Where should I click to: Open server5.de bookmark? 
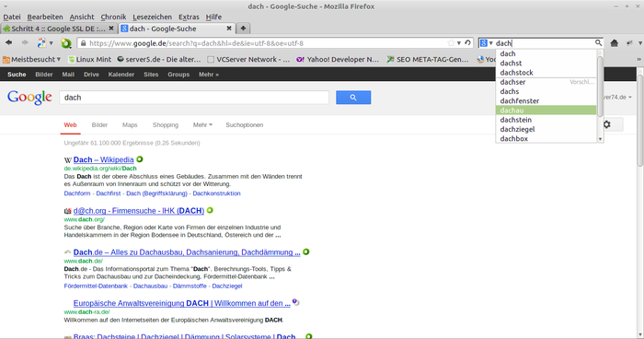(x=159, y=59)
